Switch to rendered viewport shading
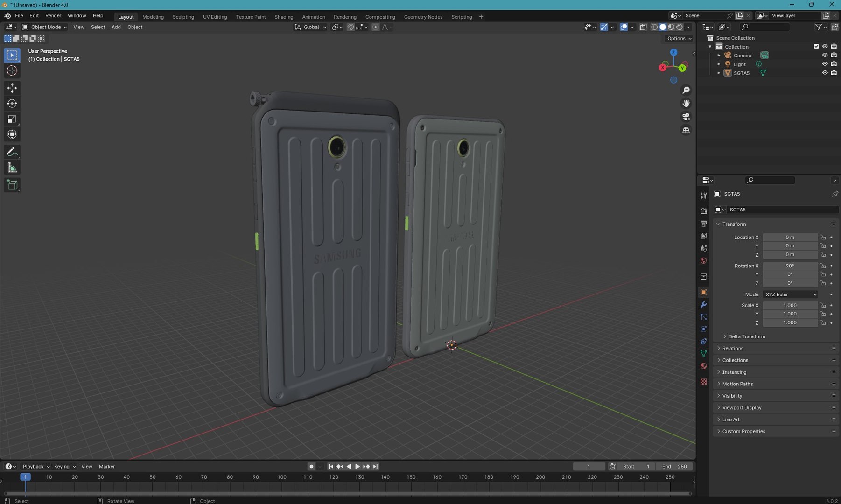This screenshot has width=841, height=504. pos(680,27)
